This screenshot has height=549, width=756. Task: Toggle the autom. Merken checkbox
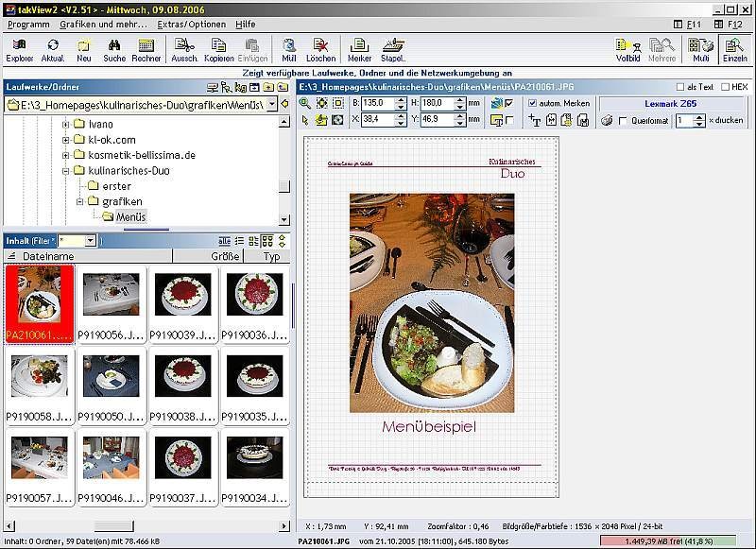point(532,103)
